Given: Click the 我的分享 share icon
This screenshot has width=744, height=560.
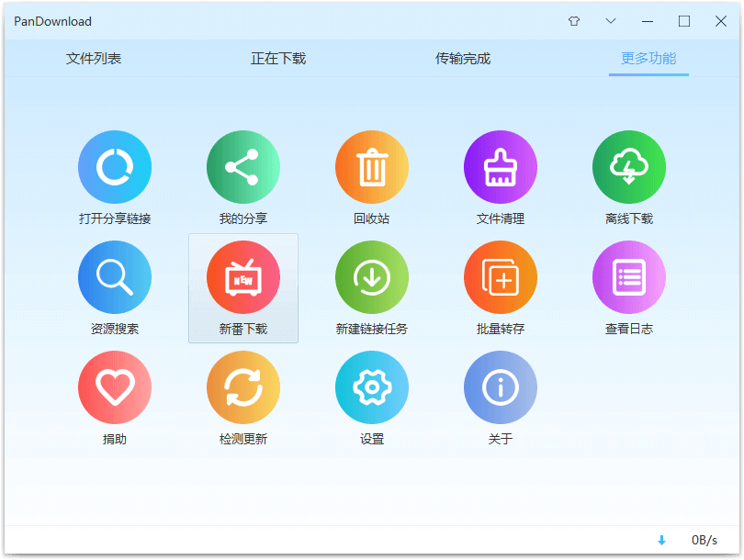Looking at the screenshot, I should (x=243, y=167).
